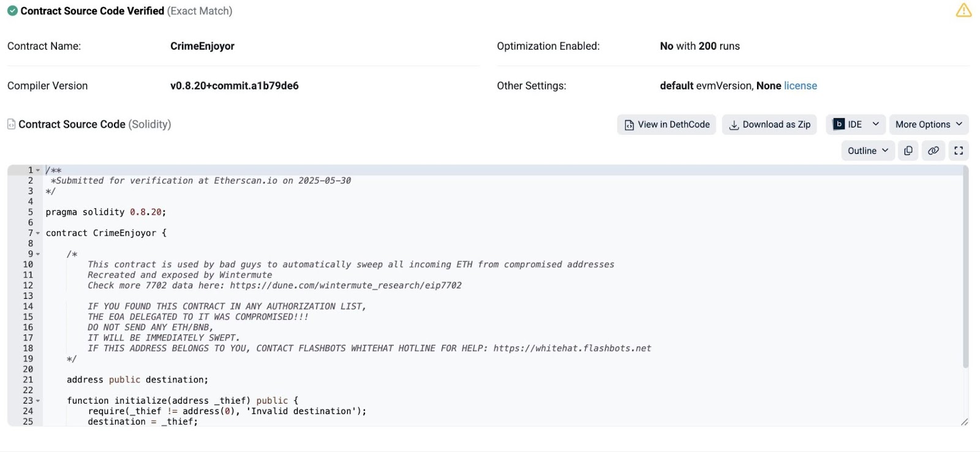
Task: Collapse the comment block at line 1
Action: pos(38,170)
